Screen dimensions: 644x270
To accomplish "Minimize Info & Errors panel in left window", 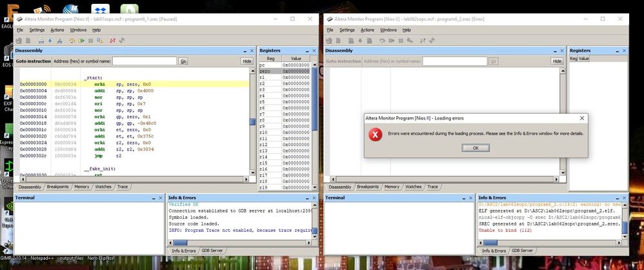I will point(307,198).
